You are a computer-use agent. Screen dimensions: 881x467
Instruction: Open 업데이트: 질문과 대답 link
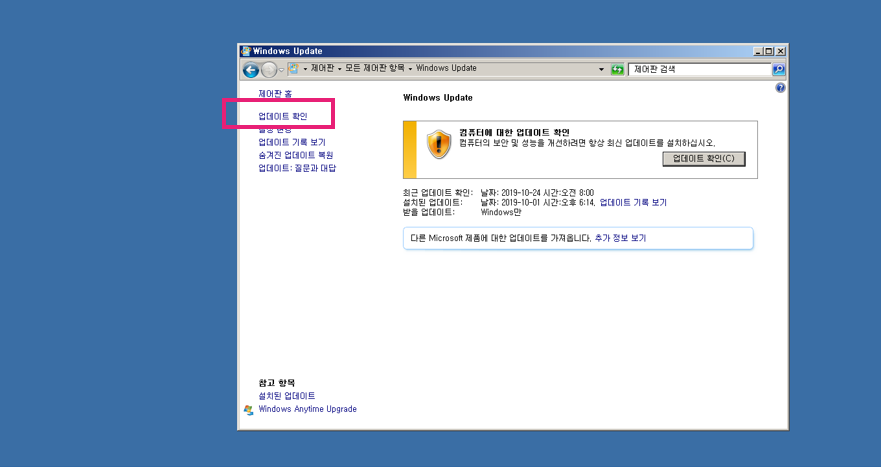click(x=297, y=168)
